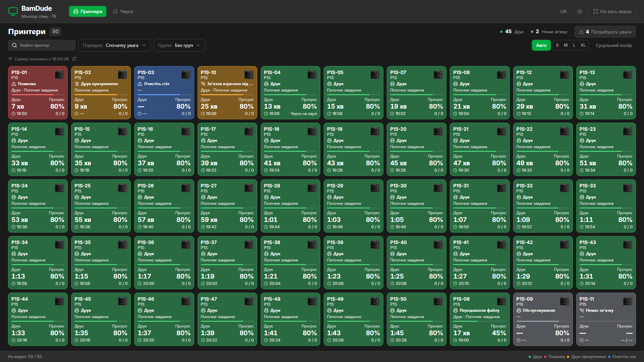The image size is (644, 362).
Task: Click the connection-lost icon on P1S-10
Action: 203,84
